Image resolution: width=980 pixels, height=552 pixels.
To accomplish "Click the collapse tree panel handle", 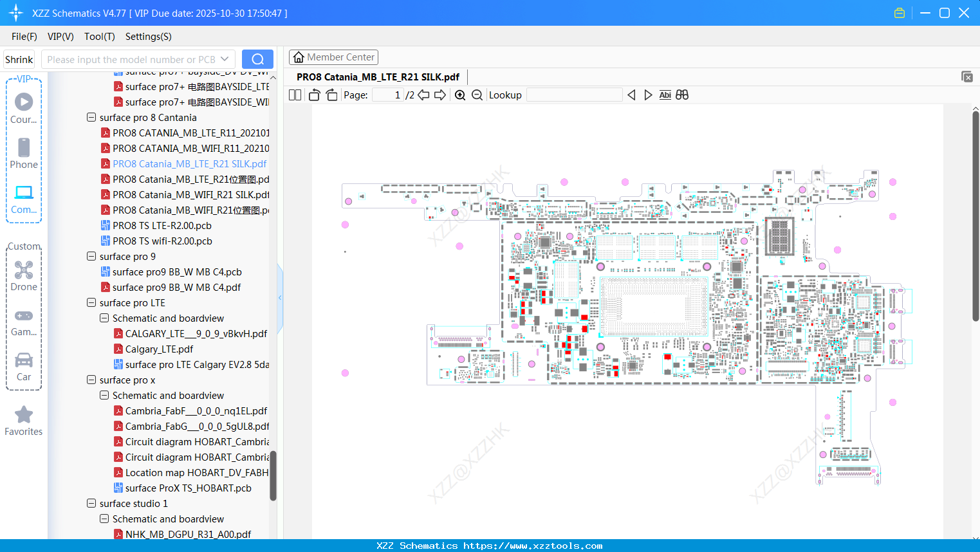I will (x=280, y=298).
